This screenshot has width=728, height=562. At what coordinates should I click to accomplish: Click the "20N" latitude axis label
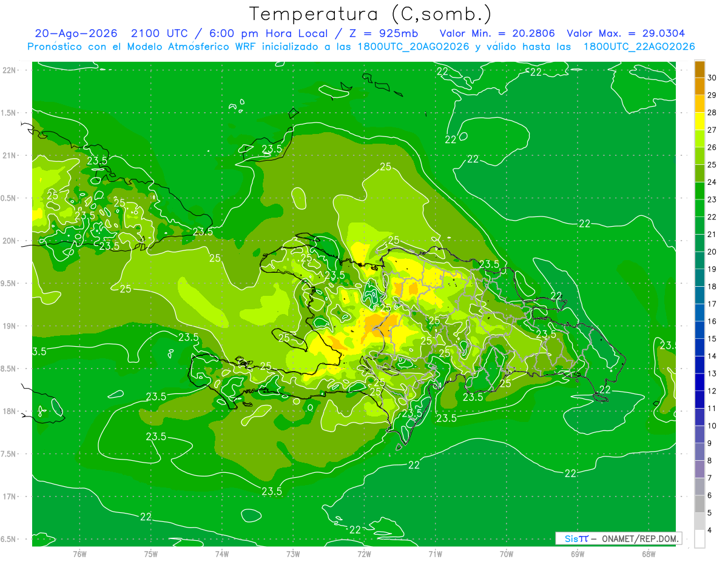10,241
